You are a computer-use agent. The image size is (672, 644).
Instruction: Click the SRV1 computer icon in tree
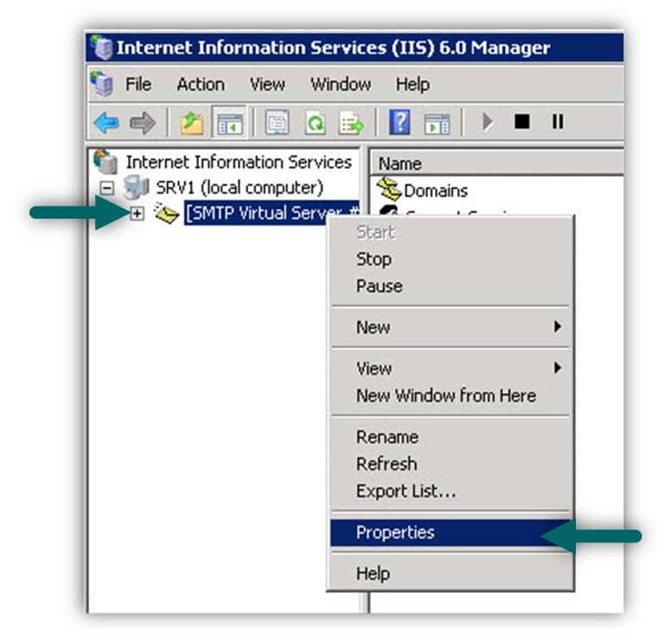tap(137, 188)
